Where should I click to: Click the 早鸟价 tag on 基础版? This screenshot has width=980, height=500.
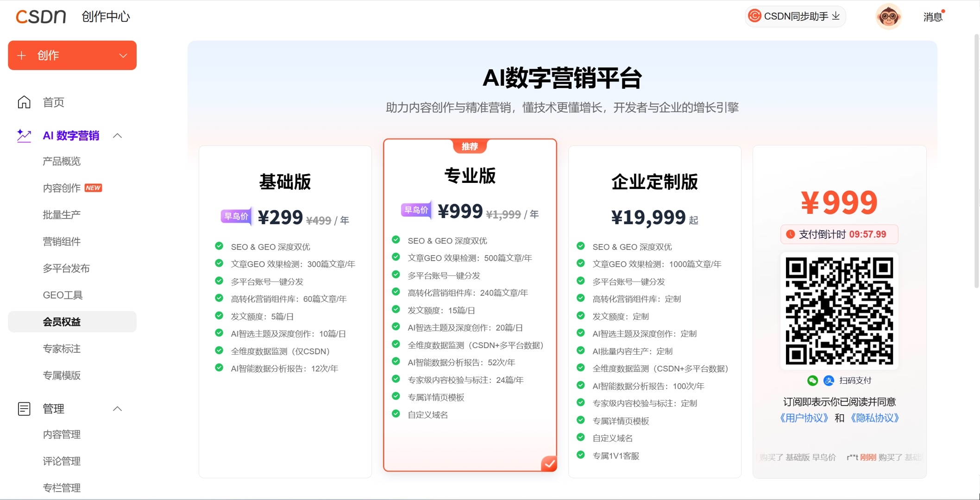coord(237,216)
